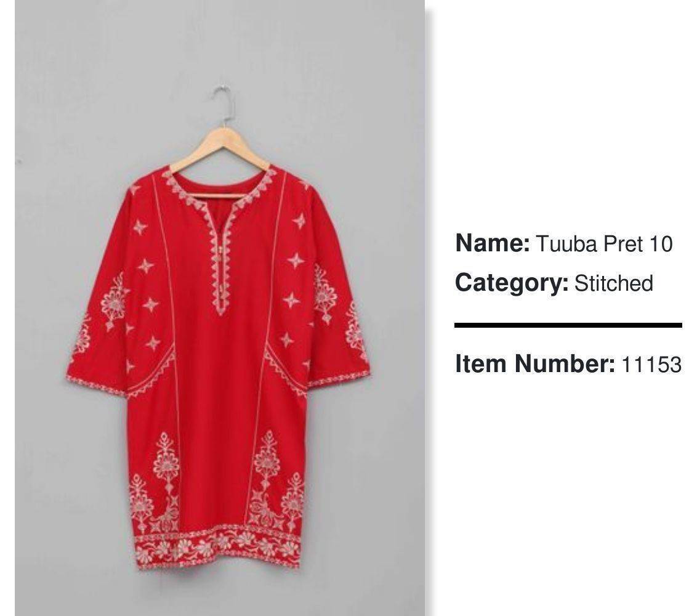Click the bold Item Number: label
The width and height of the screenshot is (697, 616).
[x=535, y=364]
